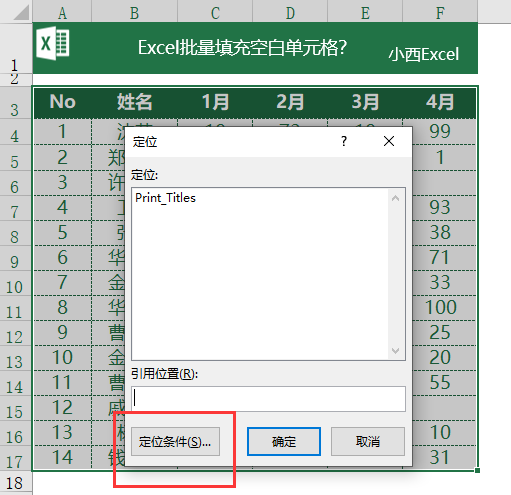Click cell with value 33 in 4月 column
Image resolution: width=511 pixels, height=495 pixels.
444,283
